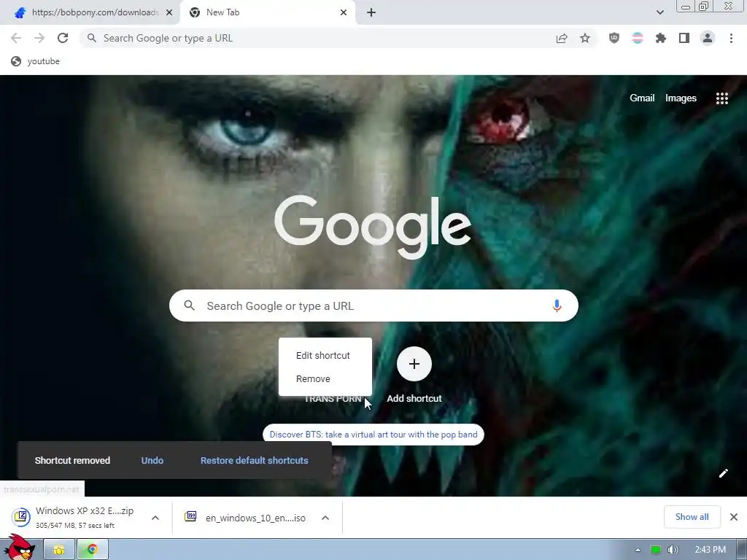Screen dimensions: 747x560
Task: Restore default shortcuts
Action: click(254, 461)
